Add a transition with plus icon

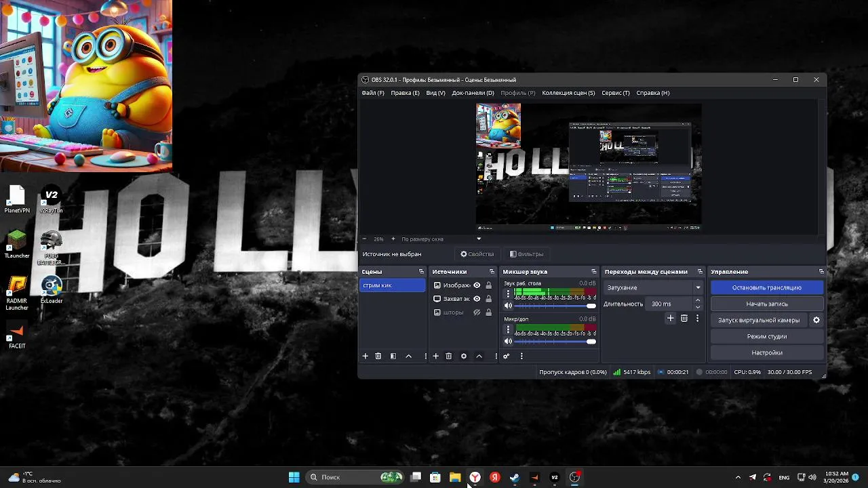671,318
